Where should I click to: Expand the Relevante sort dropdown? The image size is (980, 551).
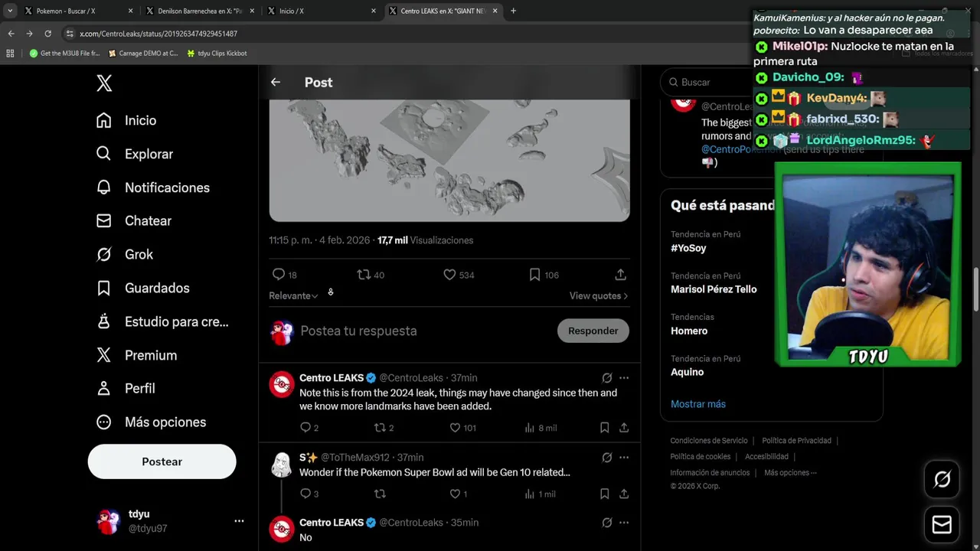pos(293,295)
